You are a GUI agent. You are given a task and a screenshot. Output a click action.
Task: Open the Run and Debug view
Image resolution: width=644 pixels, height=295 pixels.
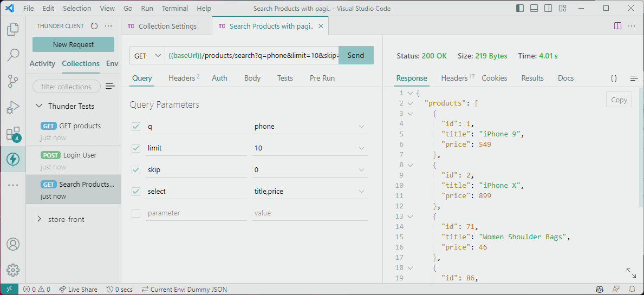13,108
